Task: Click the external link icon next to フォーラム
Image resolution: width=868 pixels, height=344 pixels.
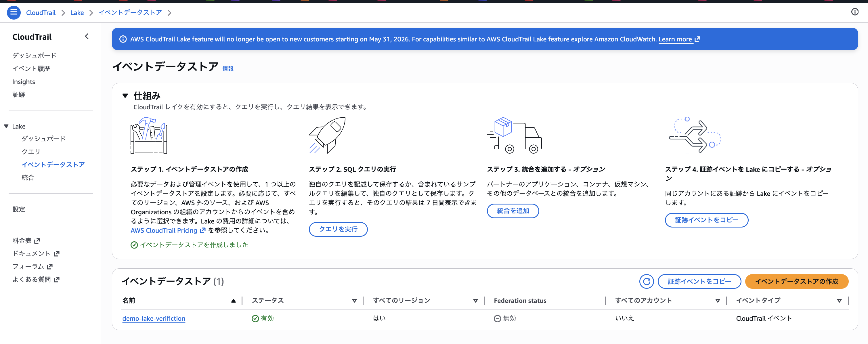Action: (x=50, y=267)
